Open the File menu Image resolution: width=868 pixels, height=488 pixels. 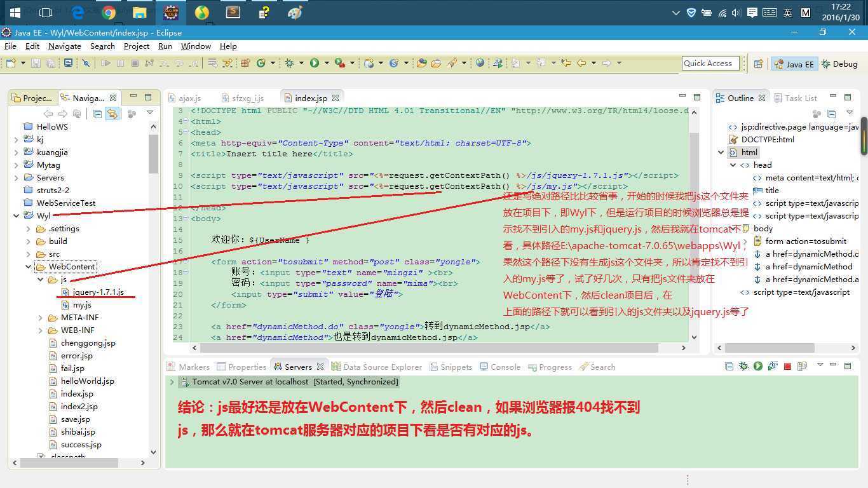tap(10, 46)
